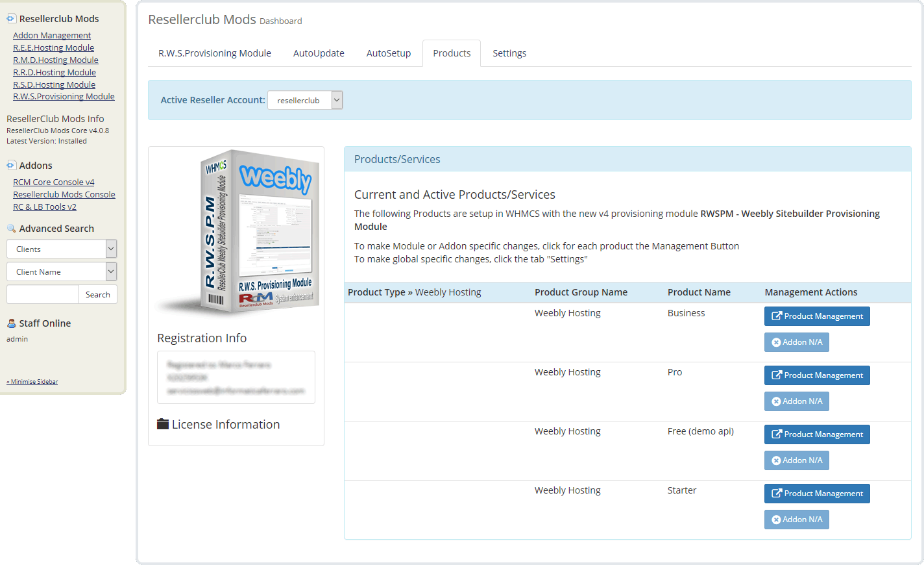Screen dimensions: 924x565
Task: Click the Minimise Sidebar link
Action: (32, 382)
